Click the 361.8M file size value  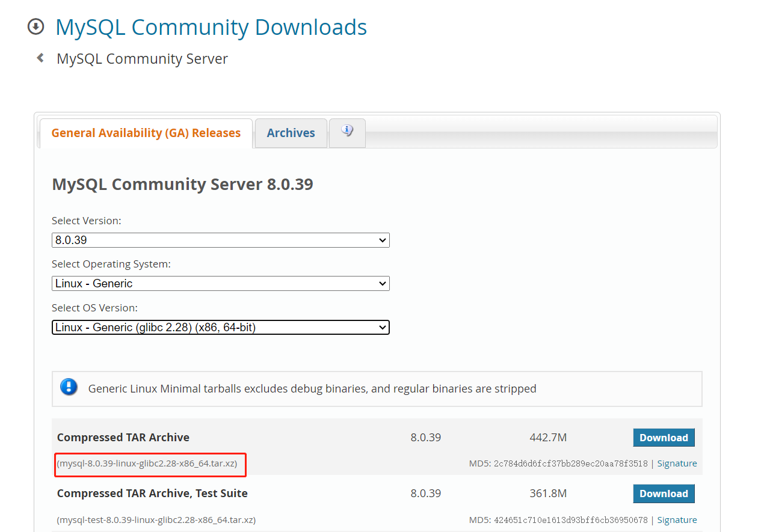(x=548, y=494)
